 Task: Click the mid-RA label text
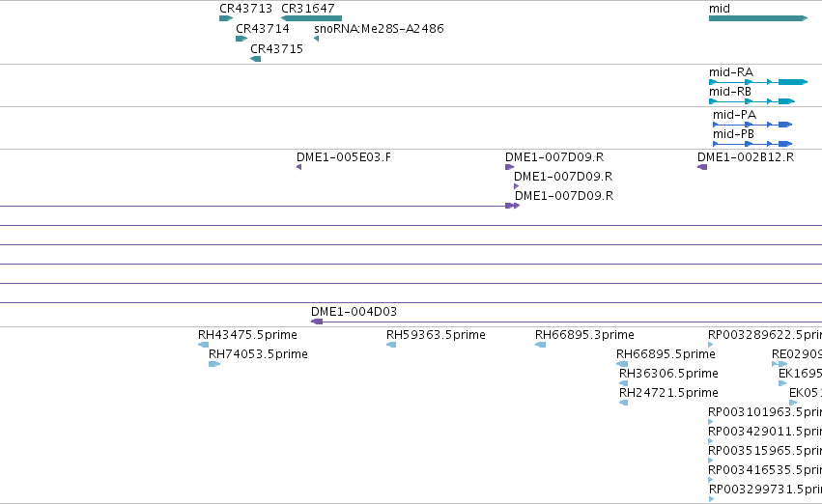click(x=731, y=72)
